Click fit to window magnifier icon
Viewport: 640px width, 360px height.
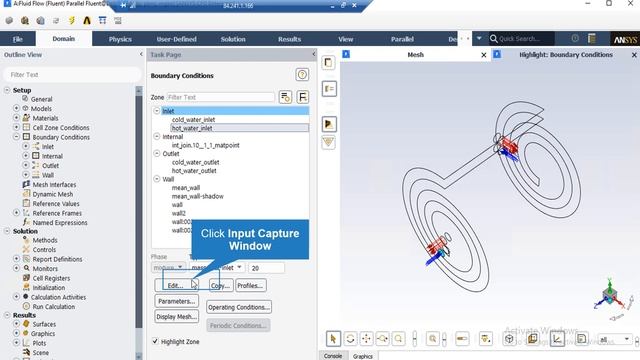coord(432,338)
